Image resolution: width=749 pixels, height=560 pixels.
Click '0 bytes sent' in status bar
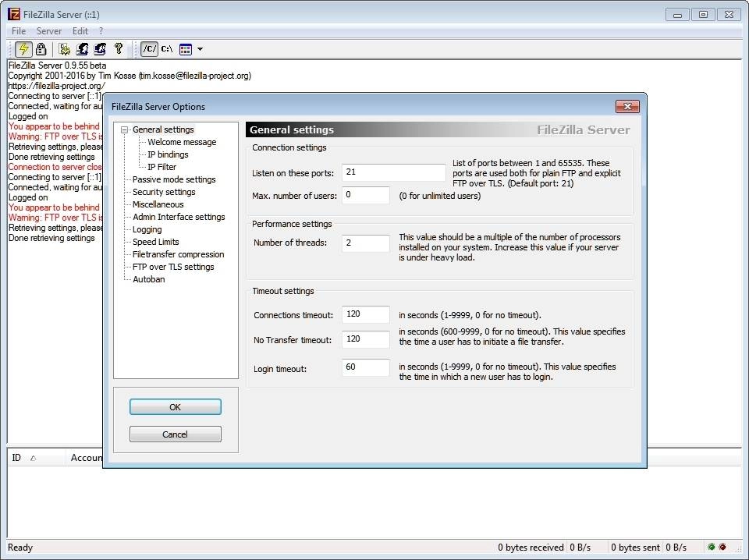pyautogui.click(x=635, y=548)
